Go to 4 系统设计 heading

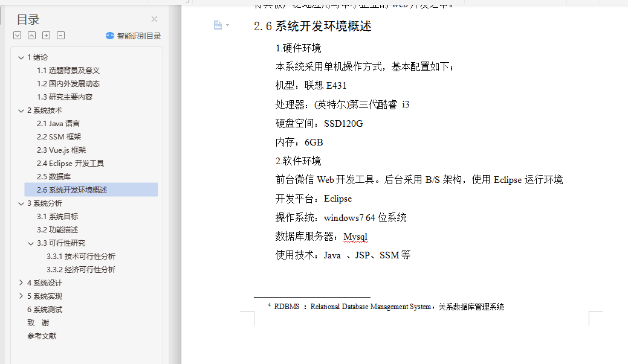coord(45,283)
